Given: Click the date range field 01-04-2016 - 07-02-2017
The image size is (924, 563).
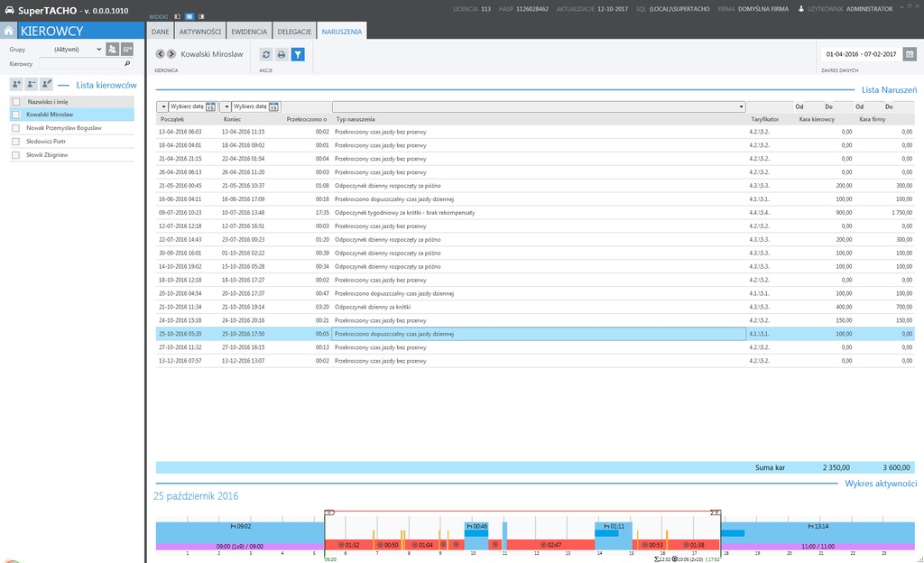Looking at the screenshot, I should pyautogui.click(x=861, y=54).
